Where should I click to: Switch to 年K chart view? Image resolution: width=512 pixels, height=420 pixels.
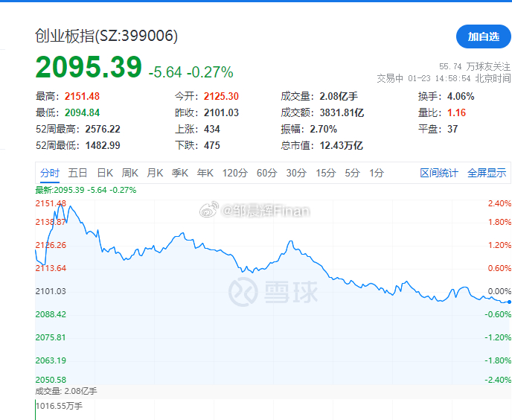click(205, 173)
